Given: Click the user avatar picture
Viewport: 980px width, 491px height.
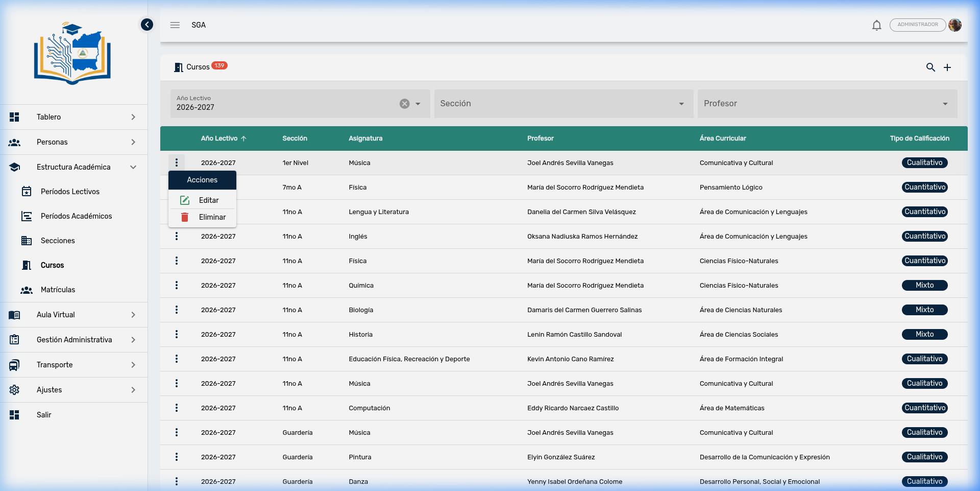Looking at the screenshot, I should (955, 25).
